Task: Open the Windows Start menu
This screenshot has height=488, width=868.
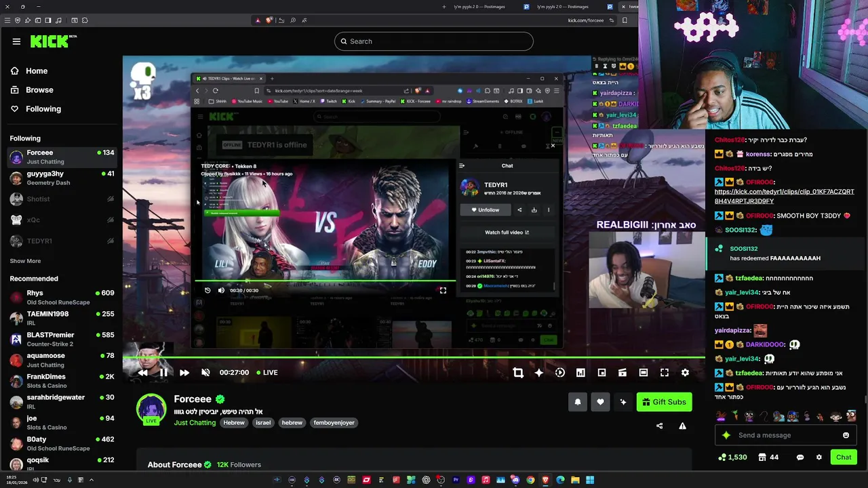Action: [590, 480]
